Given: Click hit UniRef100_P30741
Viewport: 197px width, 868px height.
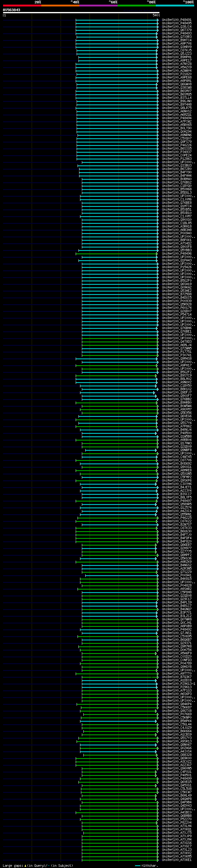Looking at the screenshot, I should [x=176, y=355].
